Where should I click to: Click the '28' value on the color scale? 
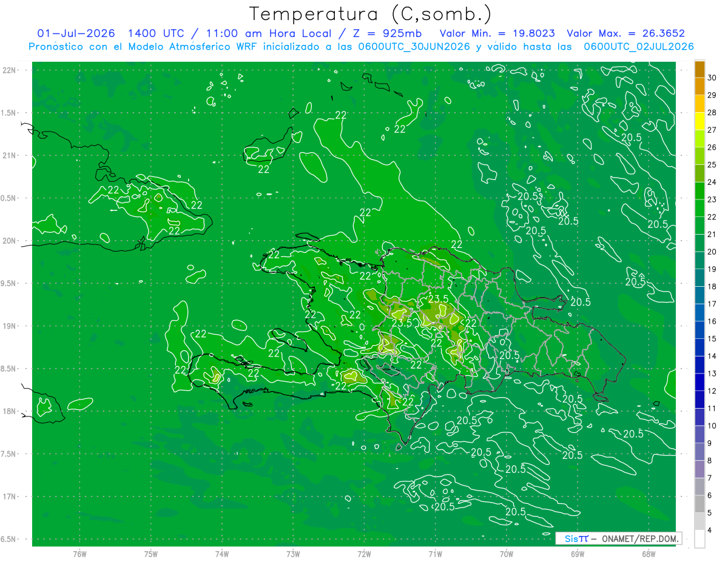pos(712,112)
